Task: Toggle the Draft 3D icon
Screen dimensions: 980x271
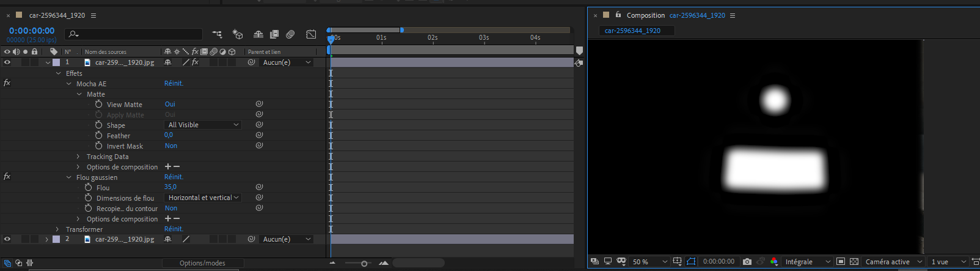Action: [238, 35]
